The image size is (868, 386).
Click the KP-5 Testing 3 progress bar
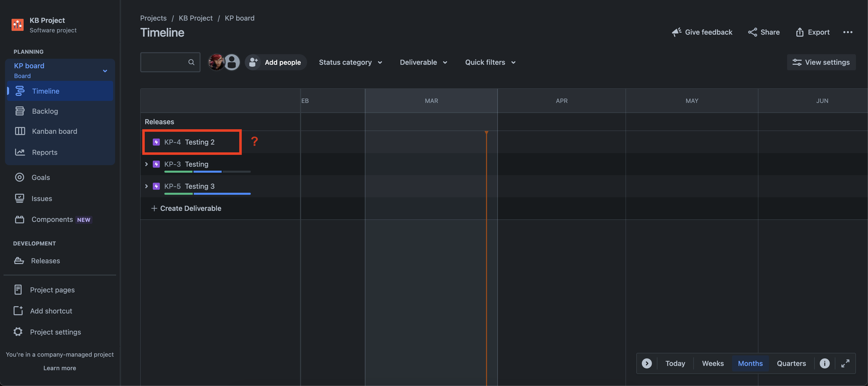pyautogui.click(x=207, y=194)
